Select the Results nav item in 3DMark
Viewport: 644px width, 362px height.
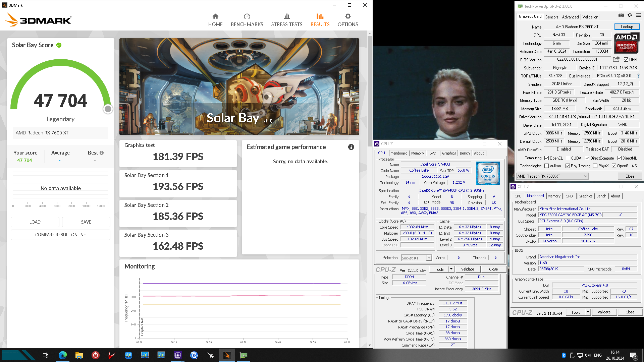click(320, 20)
